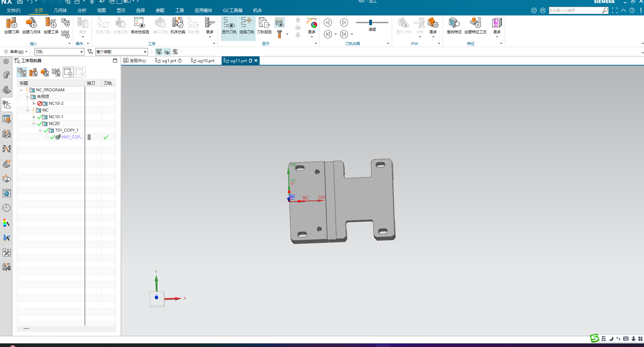Viewport: 644px width, 347px height.
Task: Switch navigator to Machining Method view
Action: (56, 72)
